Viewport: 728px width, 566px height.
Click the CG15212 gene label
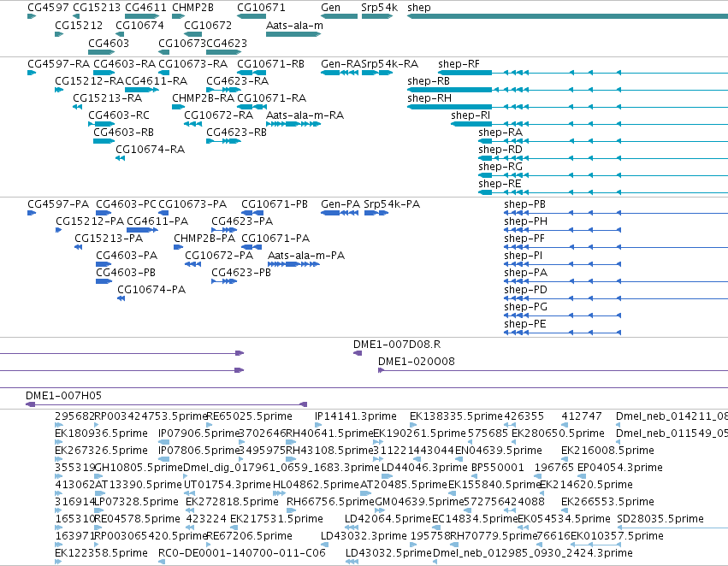click(79, 26)
